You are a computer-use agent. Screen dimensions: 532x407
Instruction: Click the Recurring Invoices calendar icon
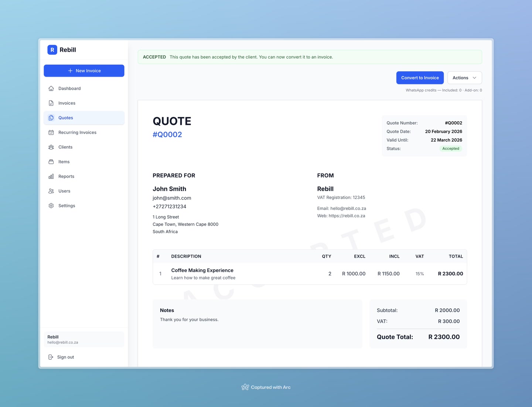(51, 132)
